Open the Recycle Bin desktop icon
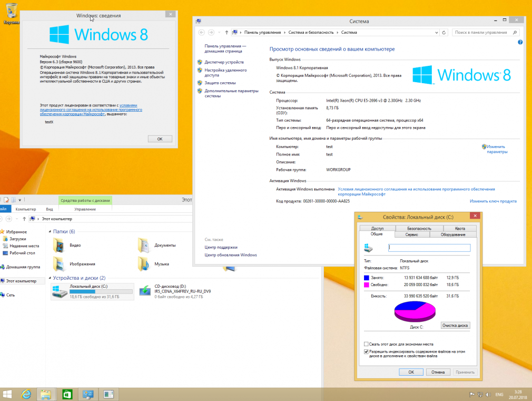The image size is (532, 401). [11, 14]
